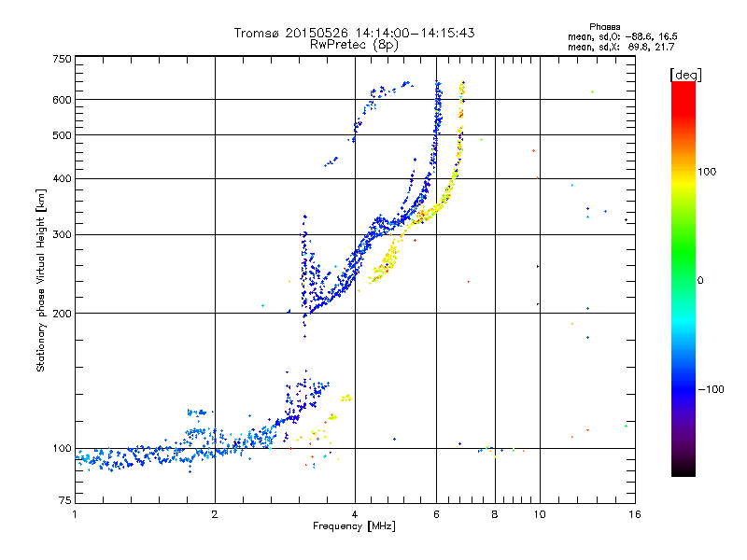Click the "4" frequency axis tick label
Screen dimensions: 747x560
click(x=355, y=514)
